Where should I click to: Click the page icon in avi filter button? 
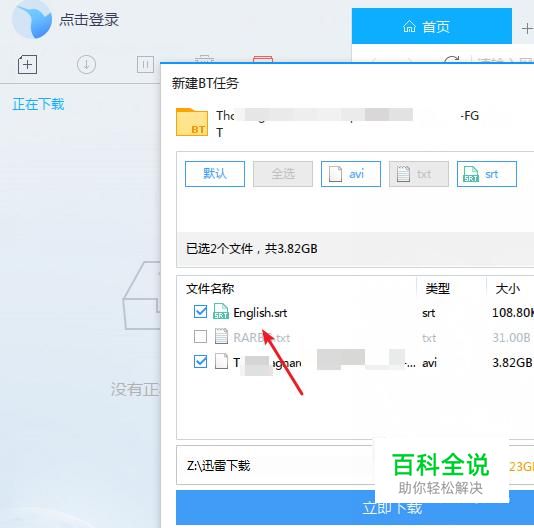(335, 174)
